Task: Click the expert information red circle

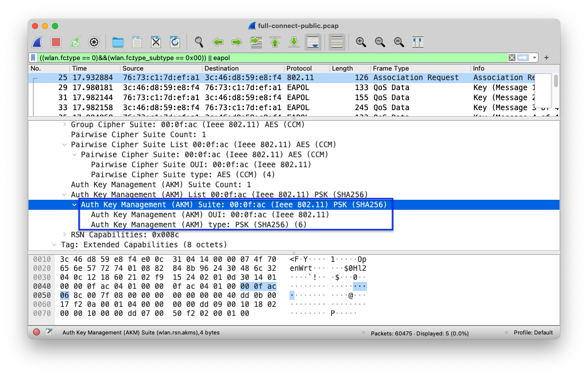Action: point(36,332)
